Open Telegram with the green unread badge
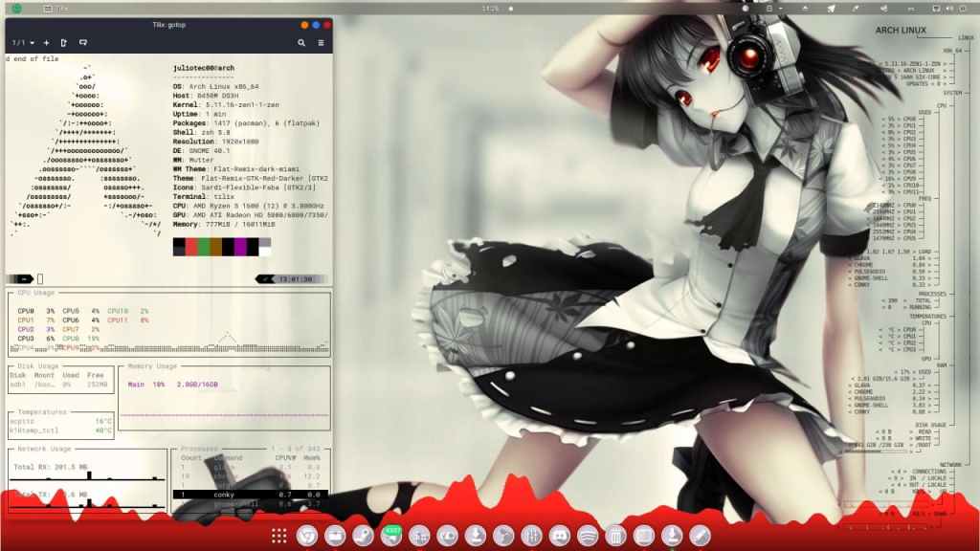Screen dimensions: 980x551 (x=390, y=536)
